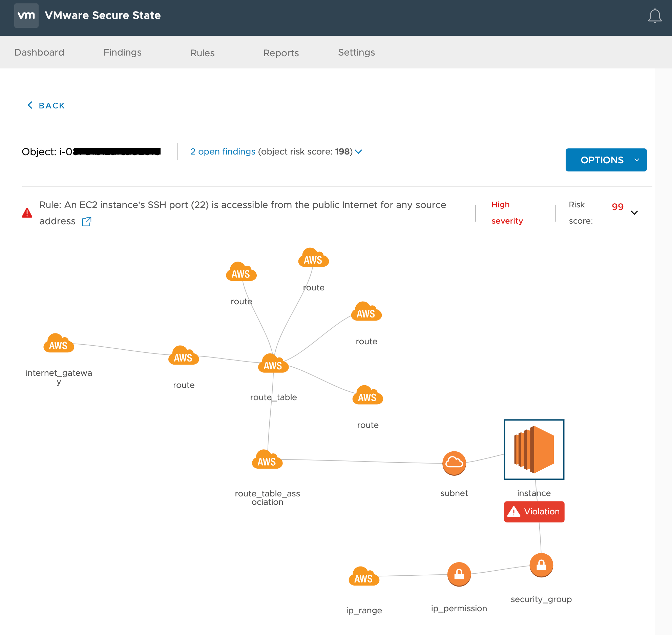Select the internet_gateway AWS node

point(59,344)
